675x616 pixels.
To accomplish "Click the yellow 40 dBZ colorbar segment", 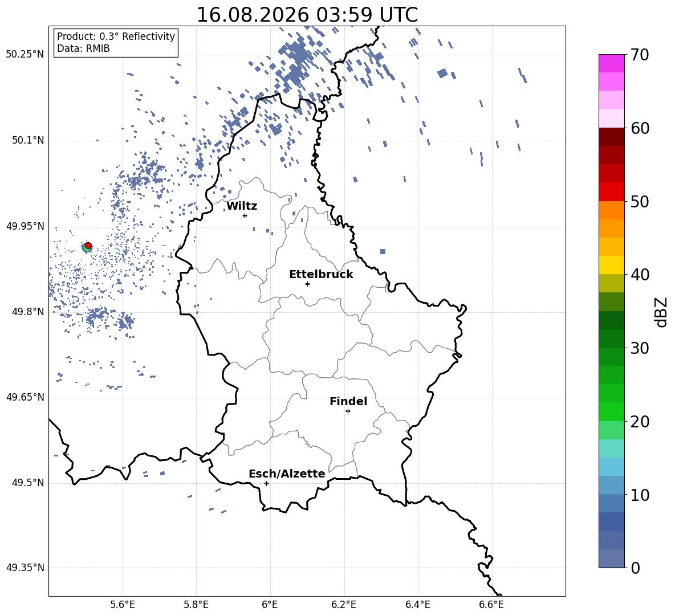I will tap(611, 265).
